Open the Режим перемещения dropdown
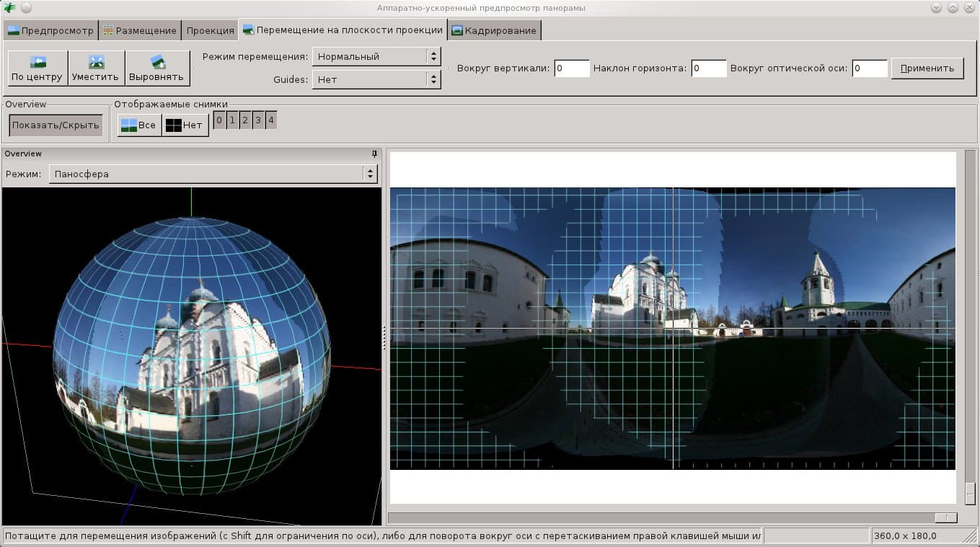 click(376, 56)
